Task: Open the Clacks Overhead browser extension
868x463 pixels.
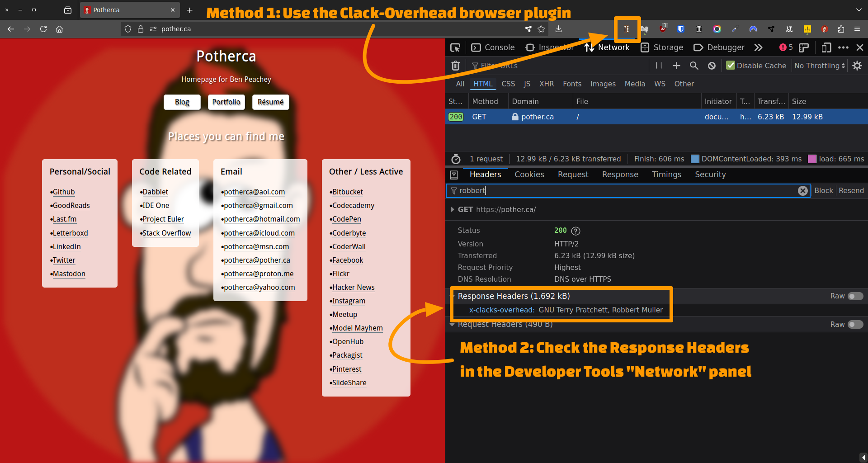Action: 627,29
